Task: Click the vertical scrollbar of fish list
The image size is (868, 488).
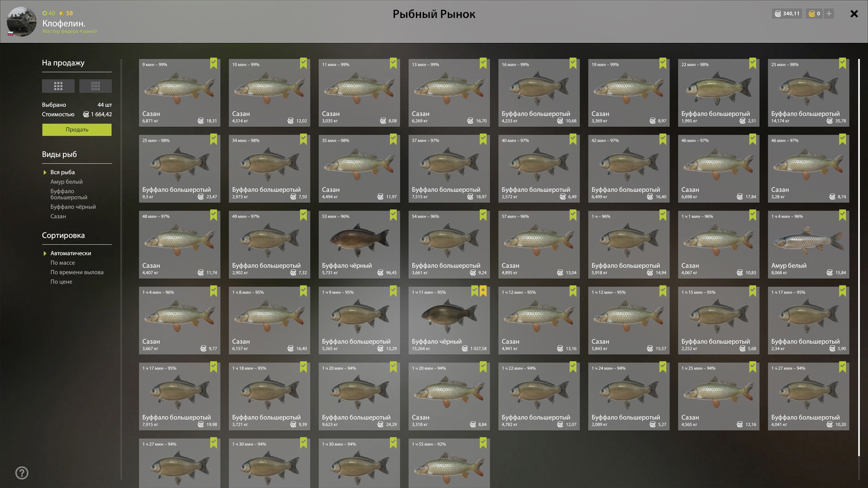Action: tap(859, 258)
